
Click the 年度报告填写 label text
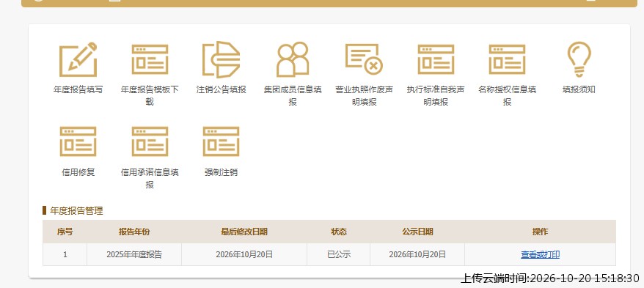click(78, 89)
